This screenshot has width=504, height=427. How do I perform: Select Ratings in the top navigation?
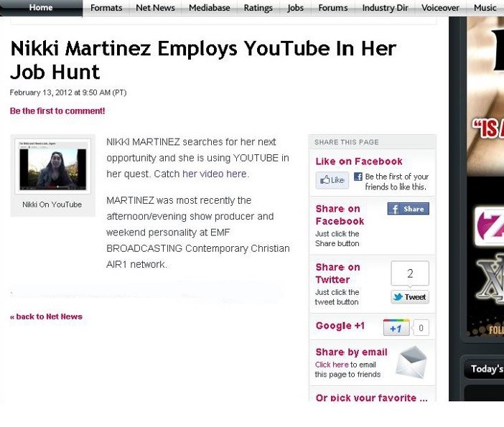pyautogui.click(x=258, y=8)
